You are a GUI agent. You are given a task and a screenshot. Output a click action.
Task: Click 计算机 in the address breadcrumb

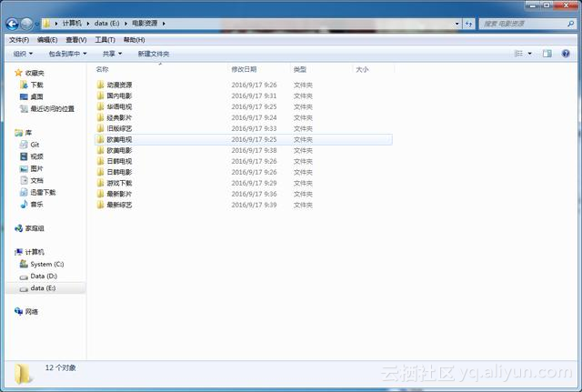[72, 24]
